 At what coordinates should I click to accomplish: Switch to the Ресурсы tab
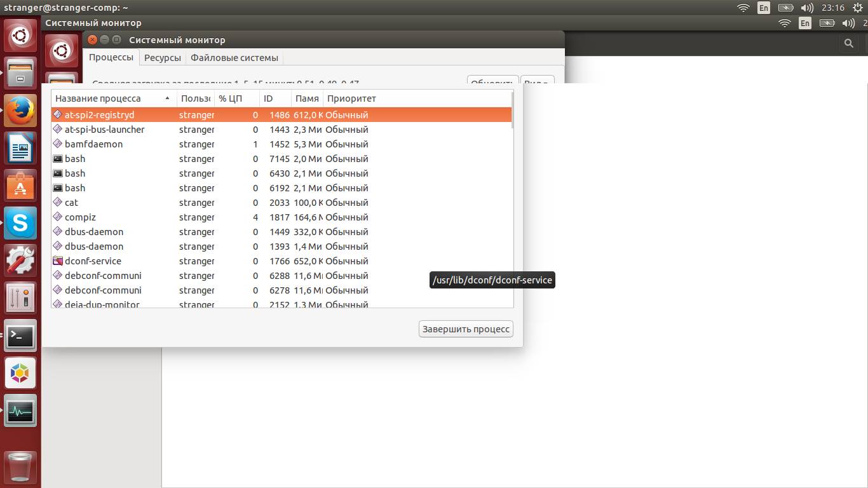tap(162, 58)
